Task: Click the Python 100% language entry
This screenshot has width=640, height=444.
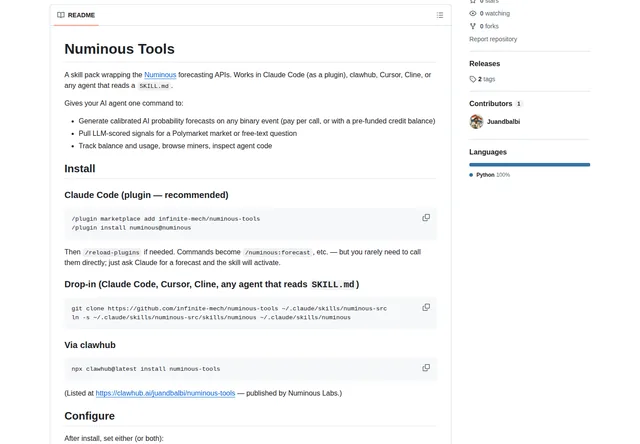Action: pos(489,175)
